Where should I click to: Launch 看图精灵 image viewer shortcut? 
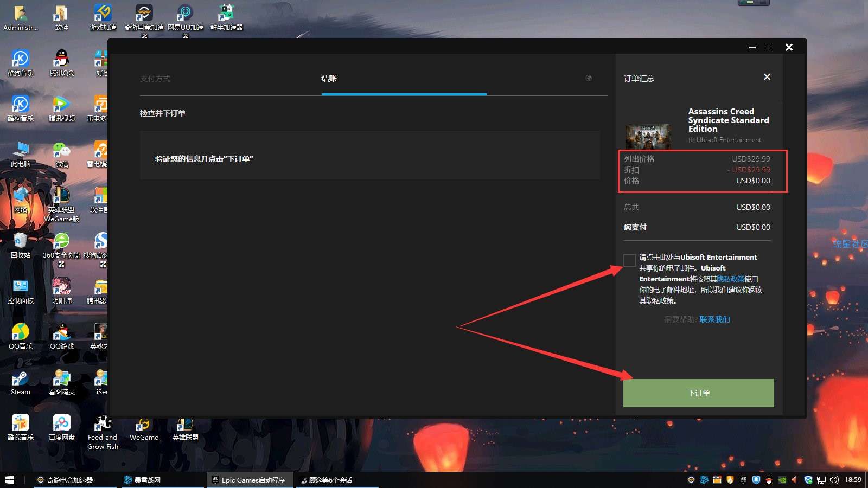(x=62, y=382)
